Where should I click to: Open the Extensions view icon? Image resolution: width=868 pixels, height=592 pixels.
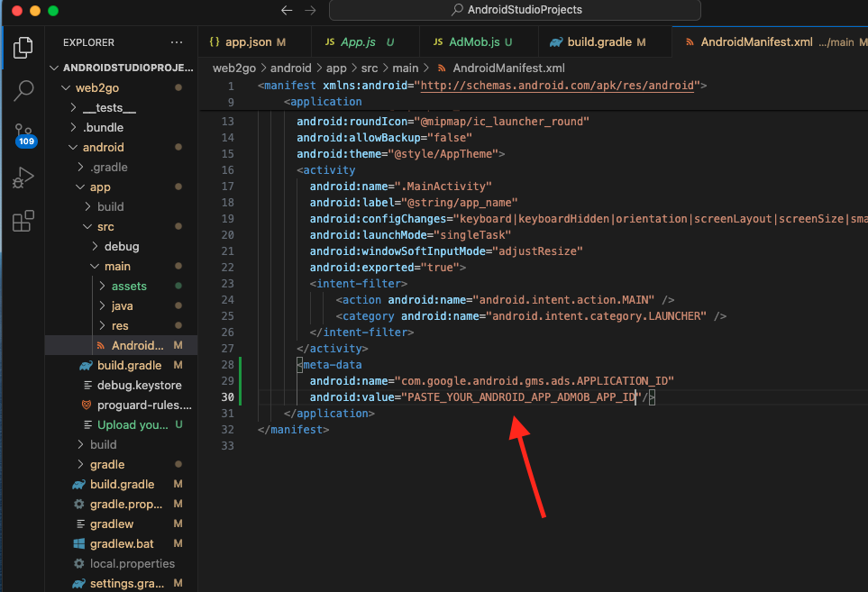tap(23, 221)
